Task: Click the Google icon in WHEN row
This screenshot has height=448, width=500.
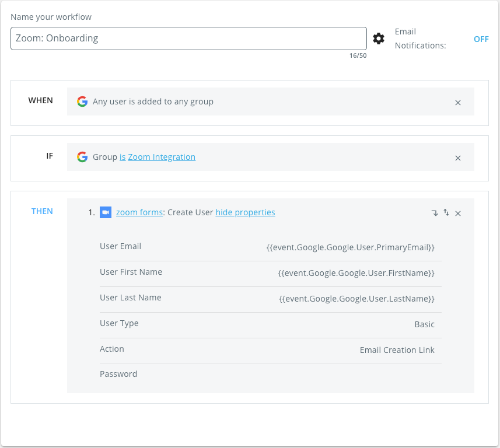Action: pos(82,101)
